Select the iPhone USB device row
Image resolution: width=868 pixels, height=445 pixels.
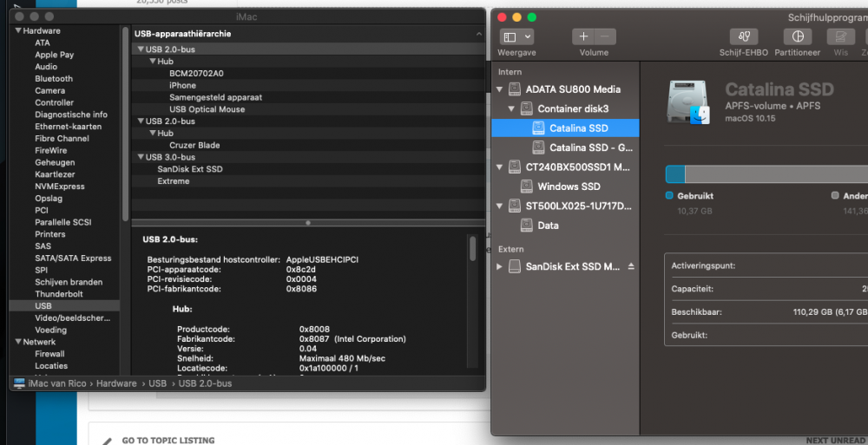[x=308, y=85]
